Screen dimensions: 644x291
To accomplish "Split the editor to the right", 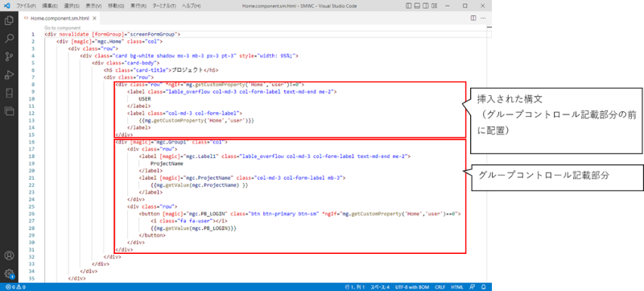I will pyautogui.click(x=473, y=18).
